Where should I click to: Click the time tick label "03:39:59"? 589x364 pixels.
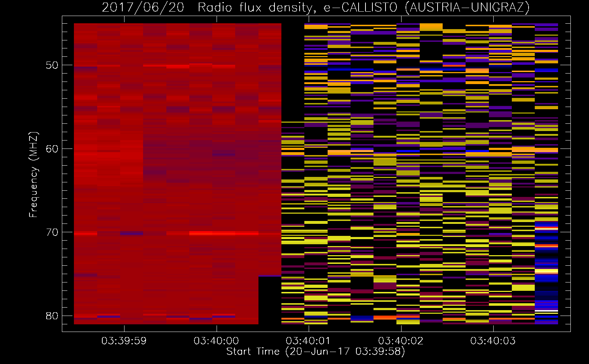click(x=124, y=341)
